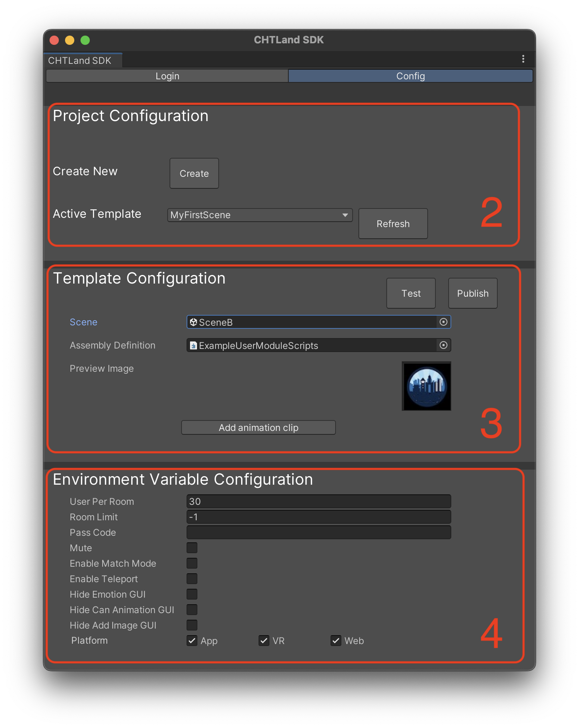The width and height of the screenshot is (579, 728).
Task: Click the Unity scene icon beside SceneB
Action: coord(194,322)
